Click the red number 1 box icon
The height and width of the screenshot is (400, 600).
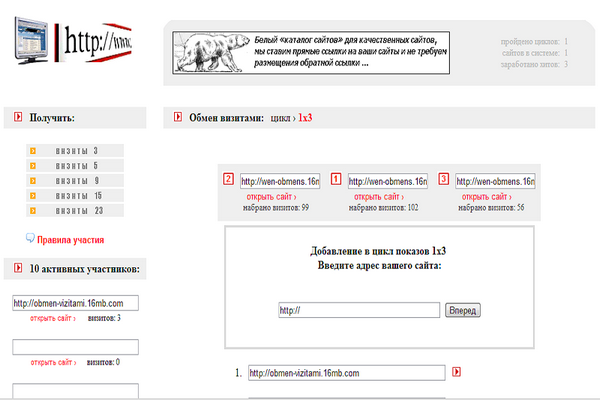336,179
